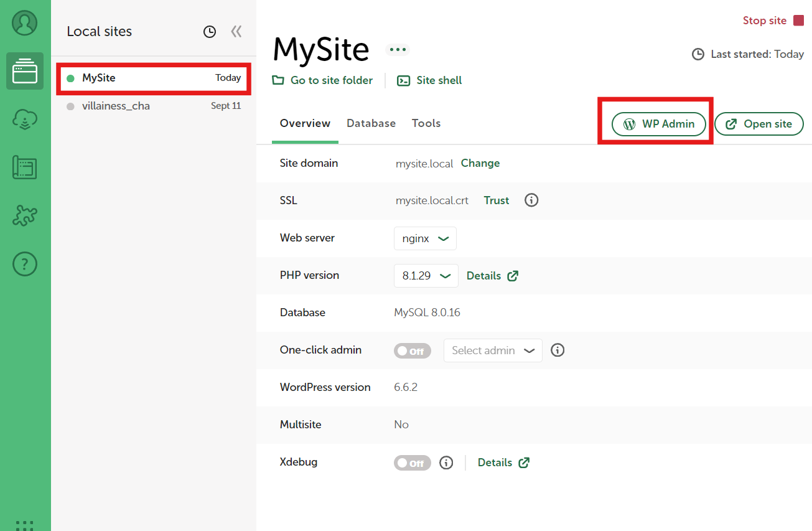Click the MySite page title heading
This screenshot has width=812, height=531.
point(321,50)
